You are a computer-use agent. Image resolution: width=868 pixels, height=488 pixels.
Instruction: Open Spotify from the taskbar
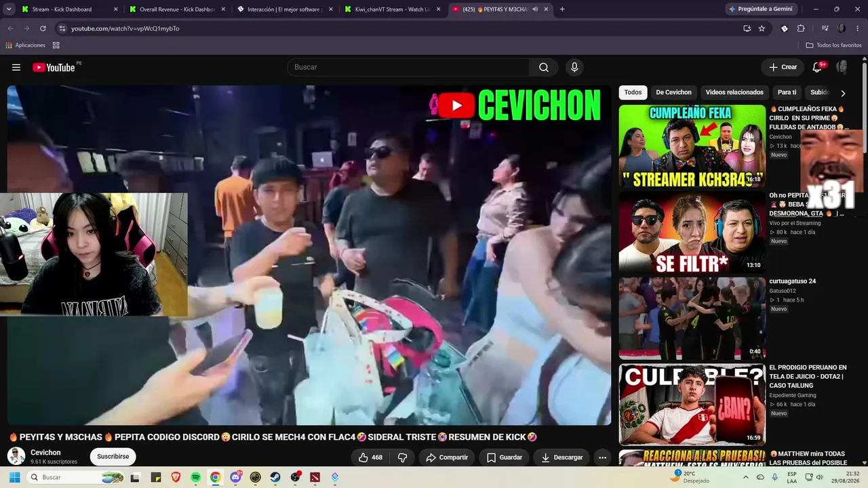click(195, 477)
